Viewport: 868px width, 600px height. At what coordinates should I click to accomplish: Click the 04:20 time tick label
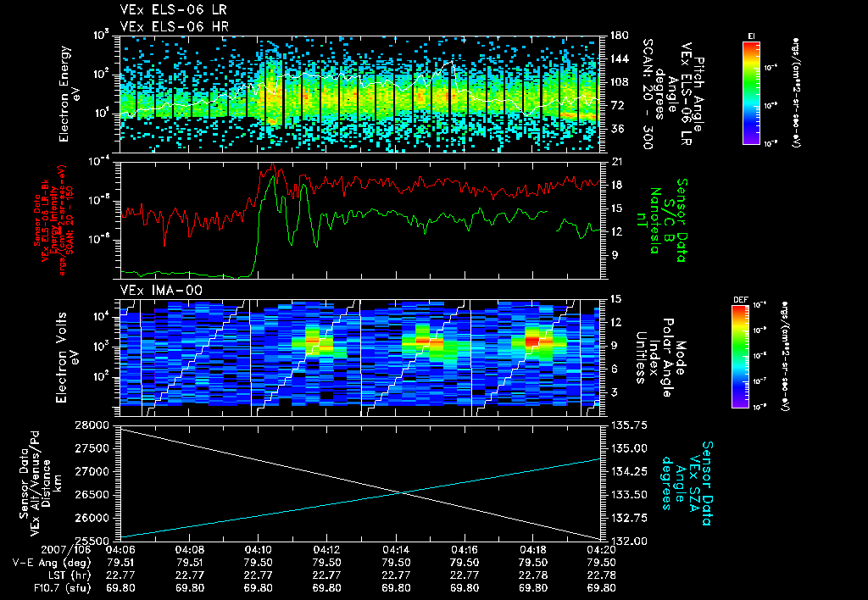tap(601, 550)
